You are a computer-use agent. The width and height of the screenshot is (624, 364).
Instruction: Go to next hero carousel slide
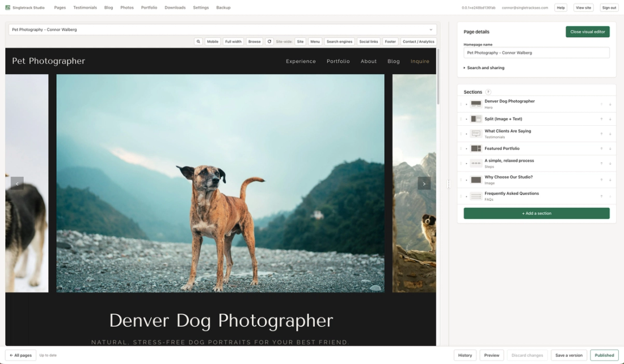424,183
